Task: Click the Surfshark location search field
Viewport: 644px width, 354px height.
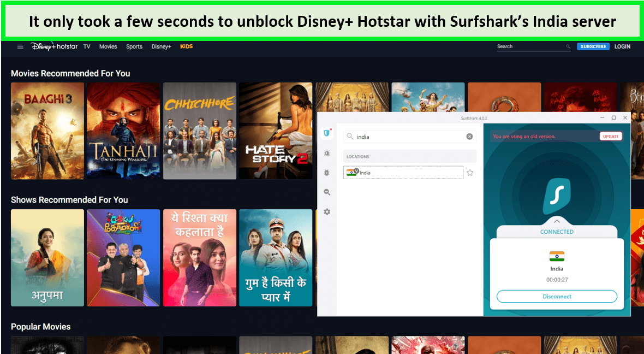Action: point(409,137)
